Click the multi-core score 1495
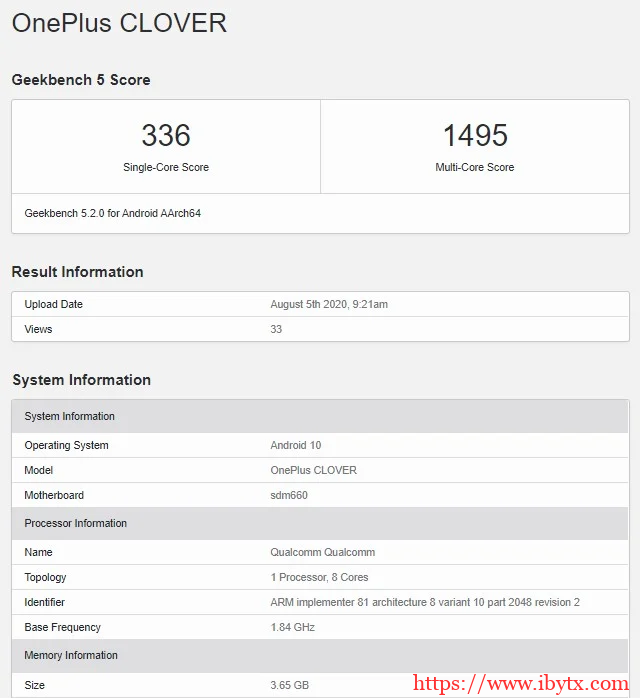Viewport: 640px width, 698px height. click(475, 135)
